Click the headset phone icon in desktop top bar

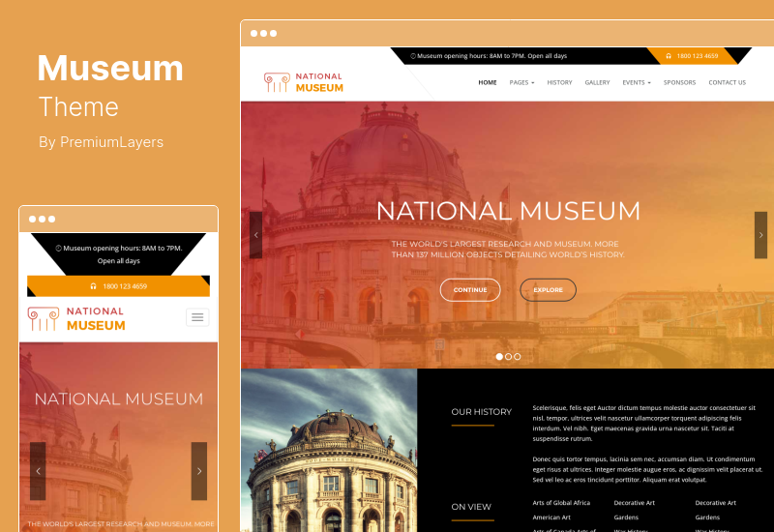[x=669, y=56]
